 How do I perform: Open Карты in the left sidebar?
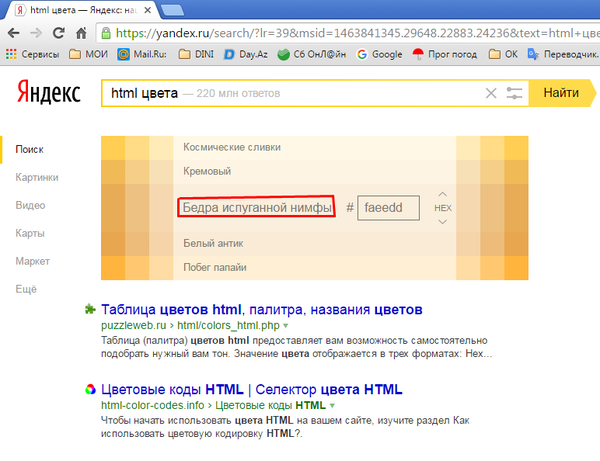(30, 233)
